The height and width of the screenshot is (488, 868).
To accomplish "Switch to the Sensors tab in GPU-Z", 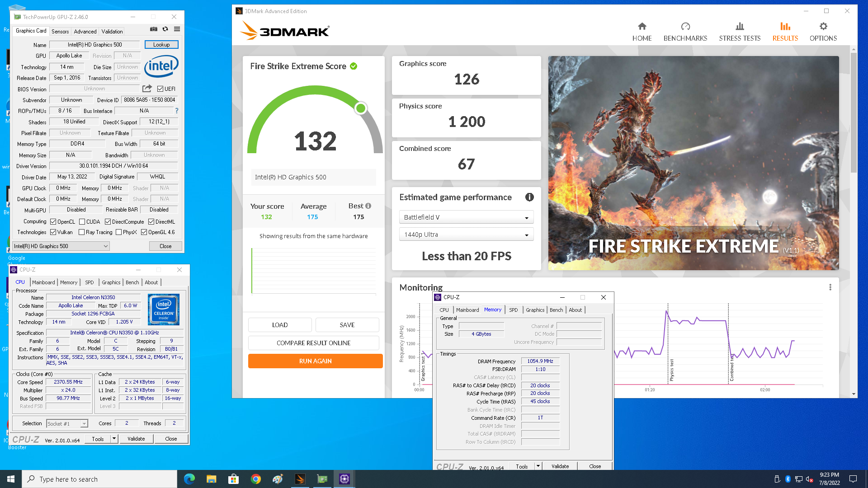I will pos(60,32).
